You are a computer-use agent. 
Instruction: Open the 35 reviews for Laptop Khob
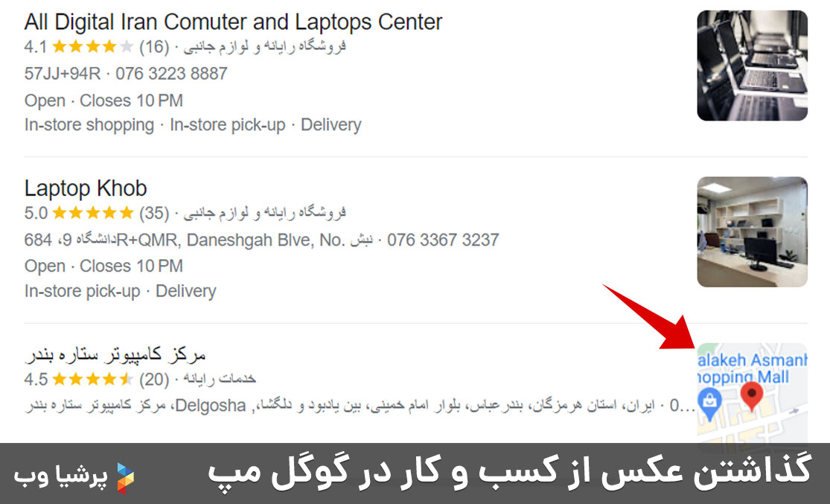click(x=154, y=214)
